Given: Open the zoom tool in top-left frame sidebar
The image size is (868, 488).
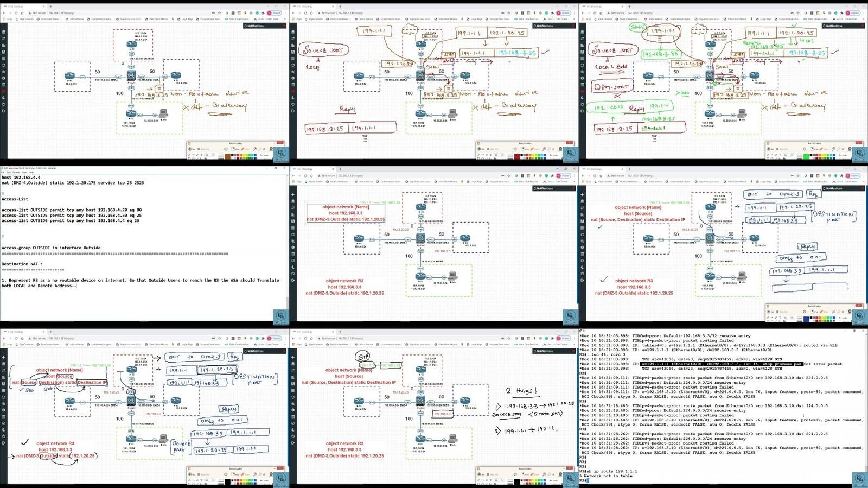Looking at the screenshot, I should tap(3, 72).
